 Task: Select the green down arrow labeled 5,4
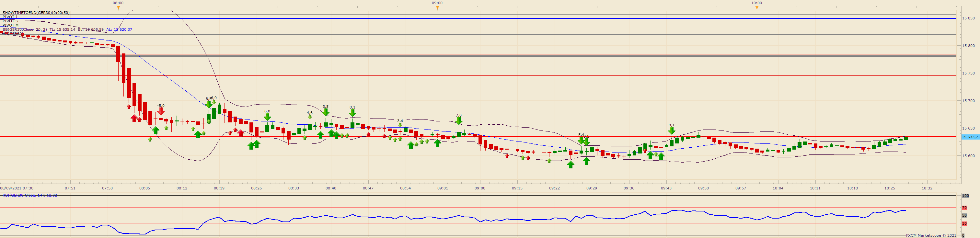coord(581,140)
